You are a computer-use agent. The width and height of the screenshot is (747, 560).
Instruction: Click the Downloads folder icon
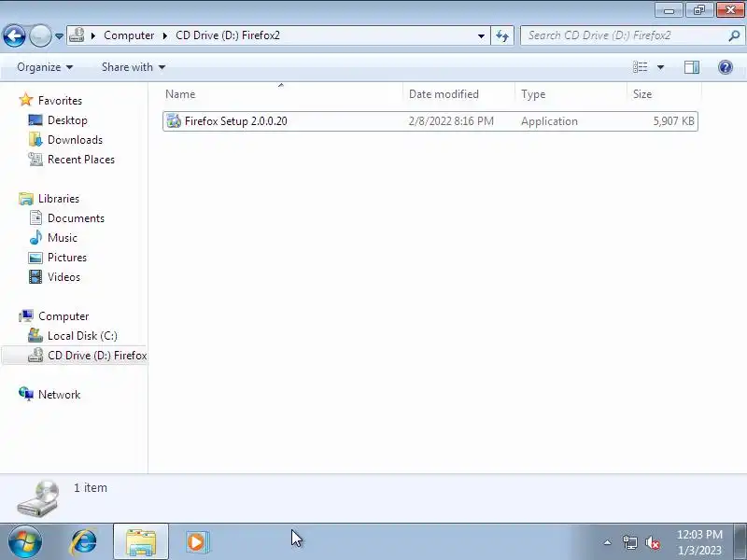[35, 139]
